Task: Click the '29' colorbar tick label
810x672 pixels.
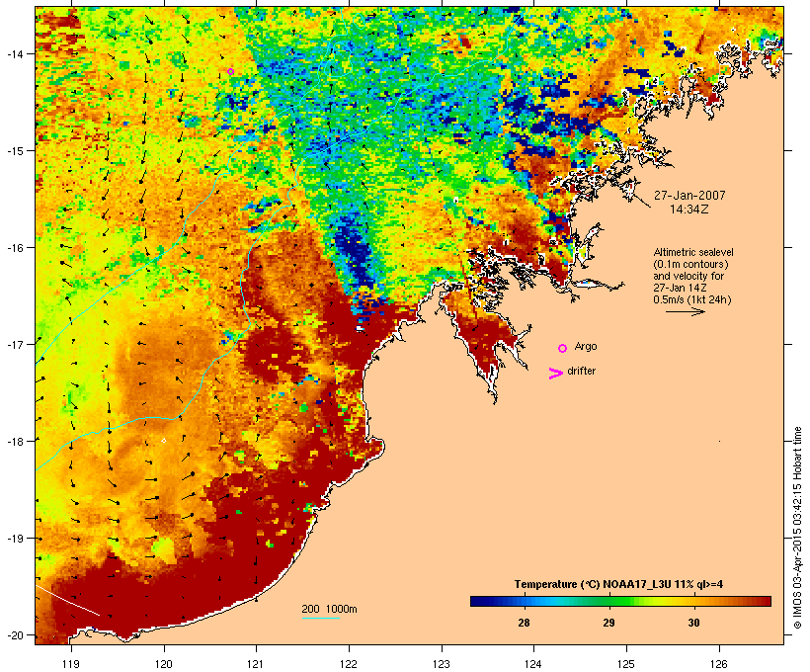Action: [x=609, y=623]
